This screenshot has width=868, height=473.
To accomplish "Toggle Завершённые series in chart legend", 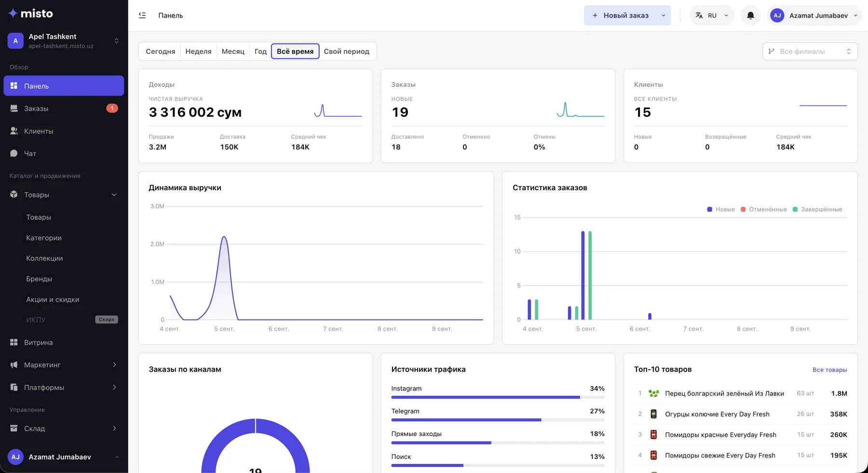I will [x=817, y=209].
